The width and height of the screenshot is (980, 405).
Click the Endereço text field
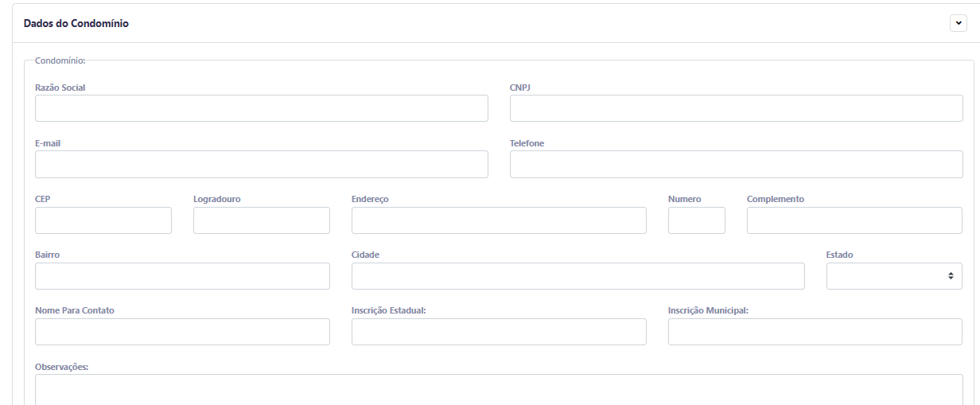click(499, 220)
